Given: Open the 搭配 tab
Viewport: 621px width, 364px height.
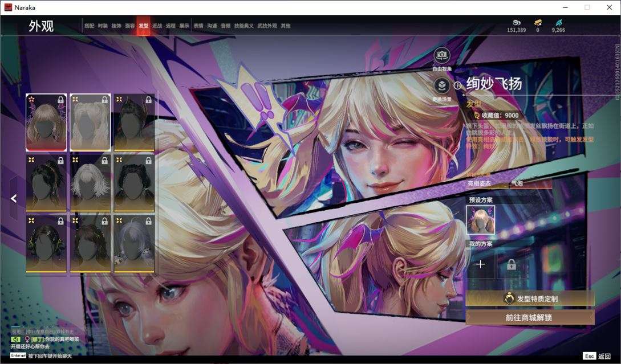Looking at the screenshot, I should [x=89, y=26].
